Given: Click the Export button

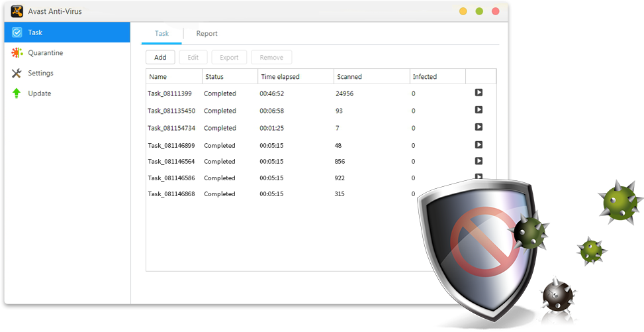Looking at the screenshot, I should point(229,58).
